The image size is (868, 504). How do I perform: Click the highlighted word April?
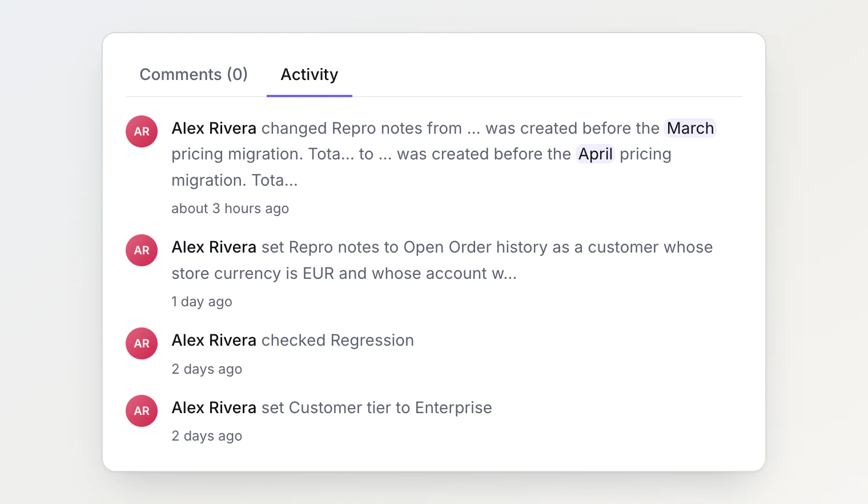pyautogui.click(x=595, y=154)
